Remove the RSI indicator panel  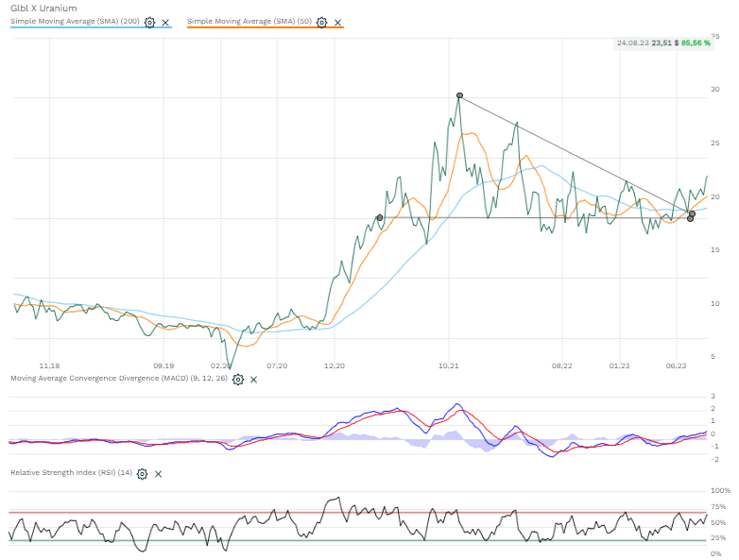[158, 473]
